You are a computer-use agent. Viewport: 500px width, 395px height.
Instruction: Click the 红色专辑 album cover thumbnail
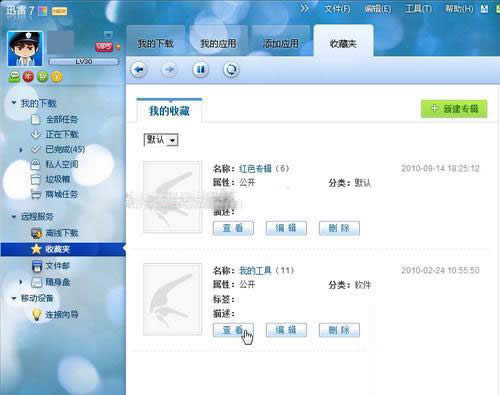[x=173, y=197]
